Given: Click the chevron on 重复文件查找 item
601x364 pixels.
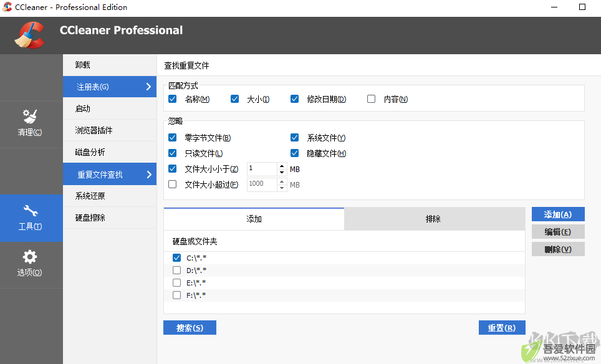Looking at the screenshot, I should point(149,175).
